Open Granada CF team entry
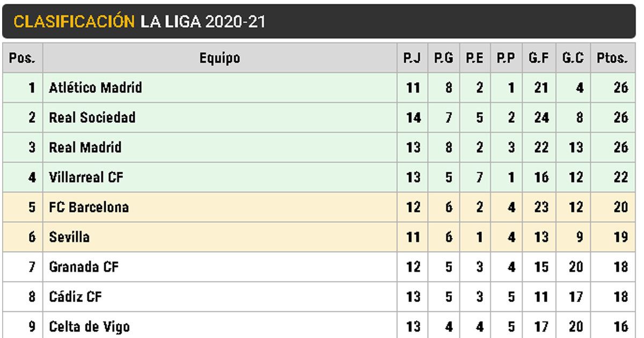The image size is (644, 338). tap(84, 267)
